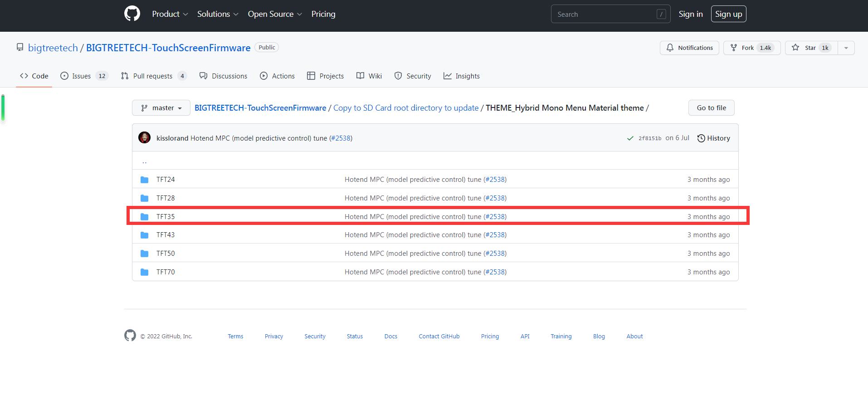This screenshot has height=395, width=868.
Task: Open the TFT35 folder icon
Action: pos(144,217)
